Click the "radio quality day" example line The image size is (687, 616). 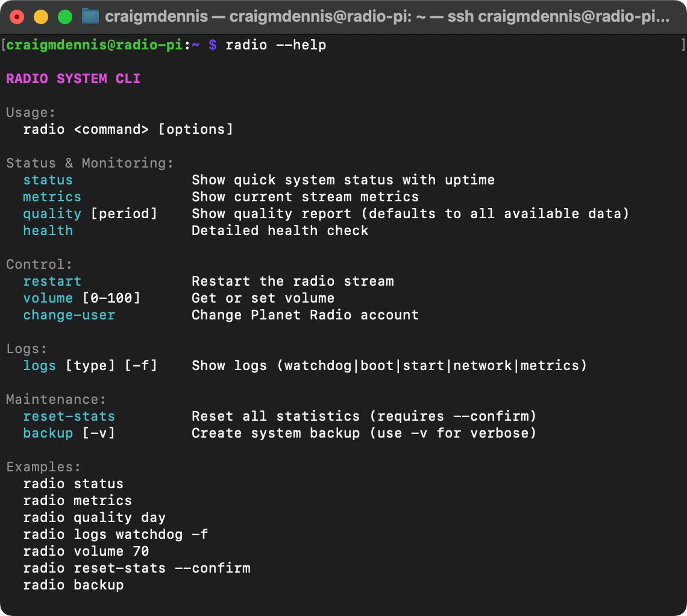[x=94, y=518]
